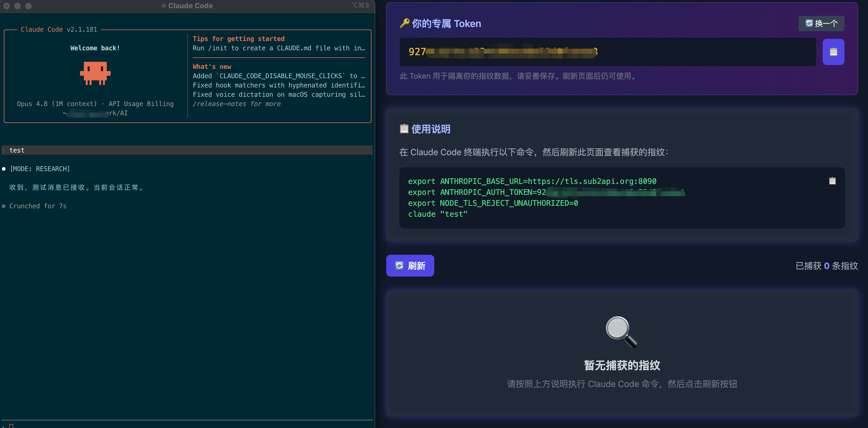Click the 换一个 button to regenerate token
Viewport: 868px width, 428px height.
pyautogui.click(x=821, y=23)
